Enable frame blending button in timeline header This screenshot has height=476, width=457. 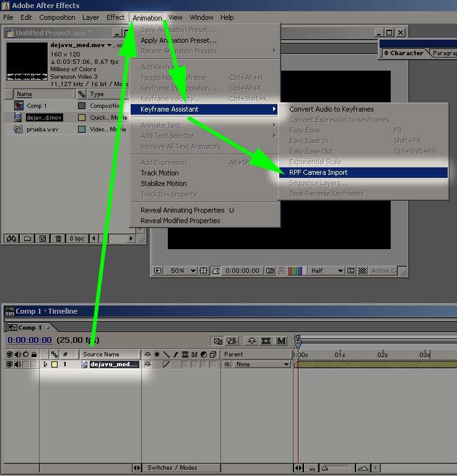coord(266,341)
